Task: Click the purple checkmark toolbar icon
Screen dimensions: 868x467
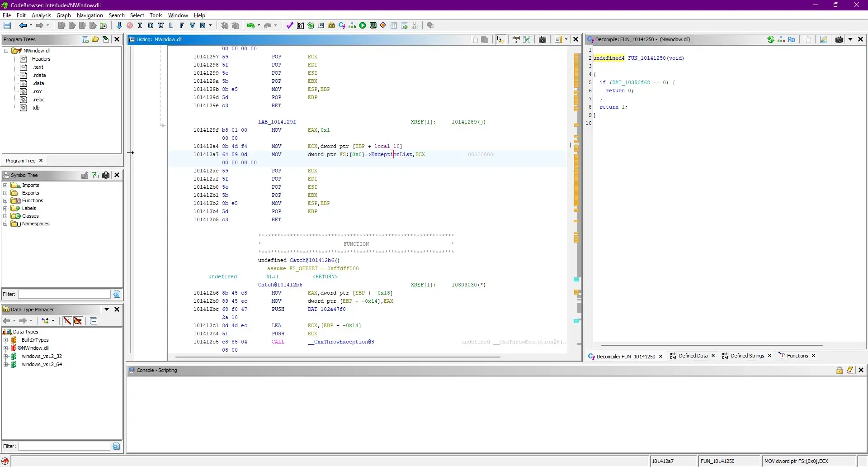Action: click(290, 25)
